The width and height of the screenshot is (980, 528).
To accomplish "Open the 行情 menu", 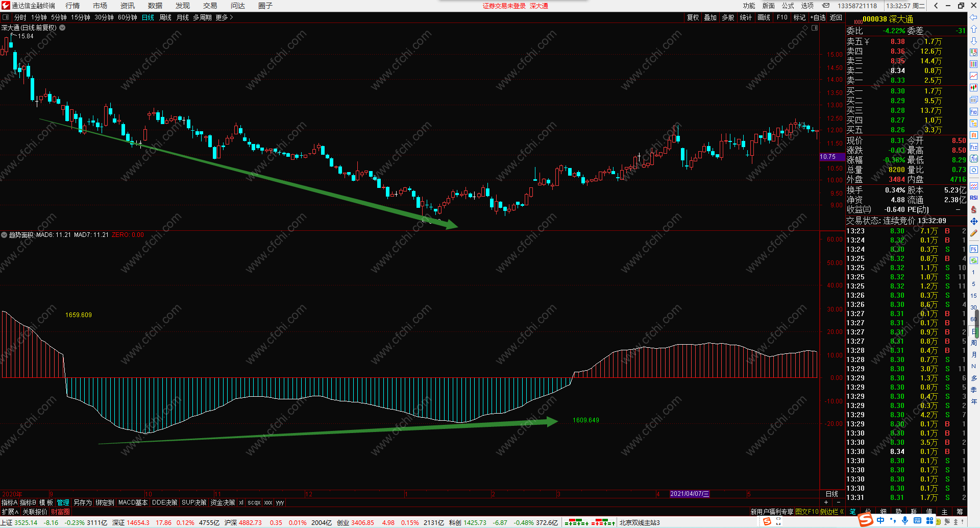I will [x=72, y=6].
